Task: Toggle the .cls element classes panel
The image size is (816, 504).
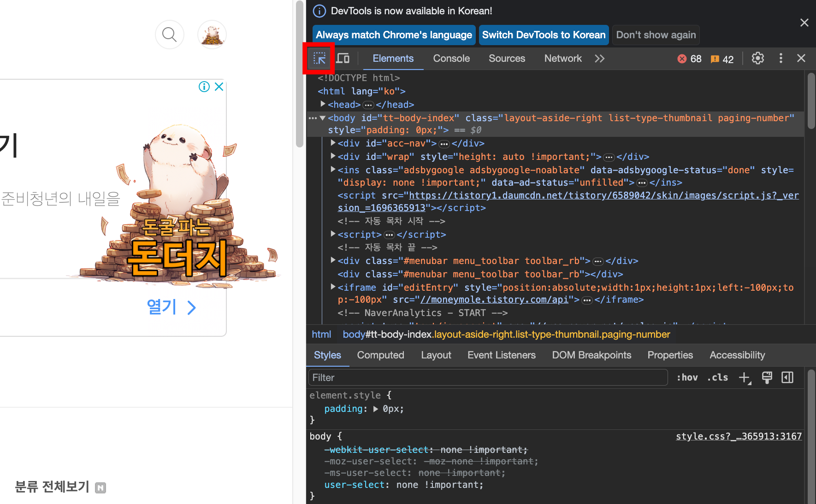Action: [717, 378]
